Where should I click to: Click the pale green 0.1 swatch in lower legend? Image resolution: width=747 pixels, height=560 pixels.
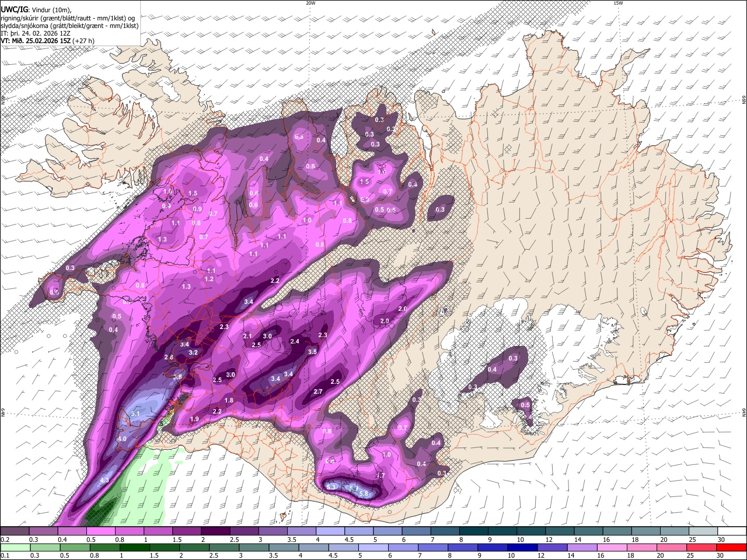click(15, 547)
